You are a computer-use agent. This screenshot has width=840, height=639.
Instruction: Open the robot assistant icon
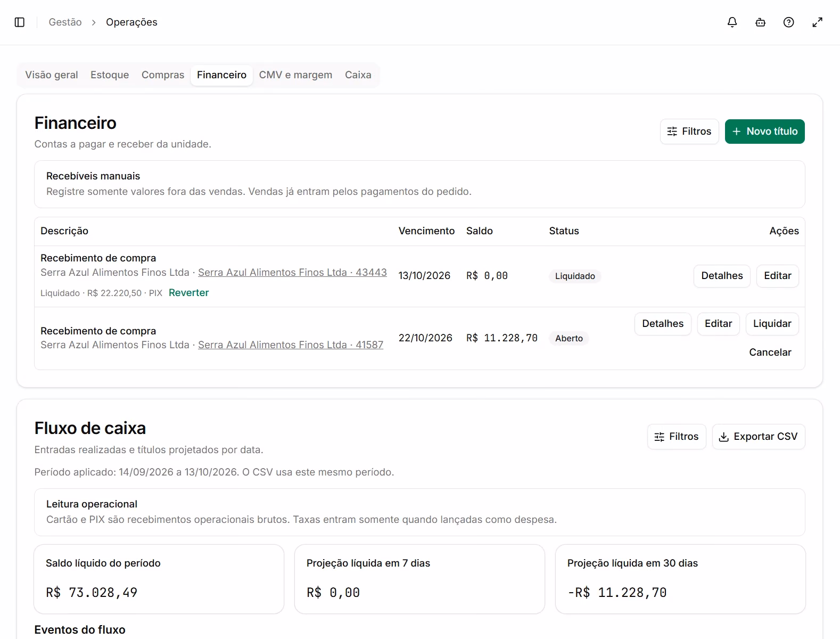pos(761,22)
